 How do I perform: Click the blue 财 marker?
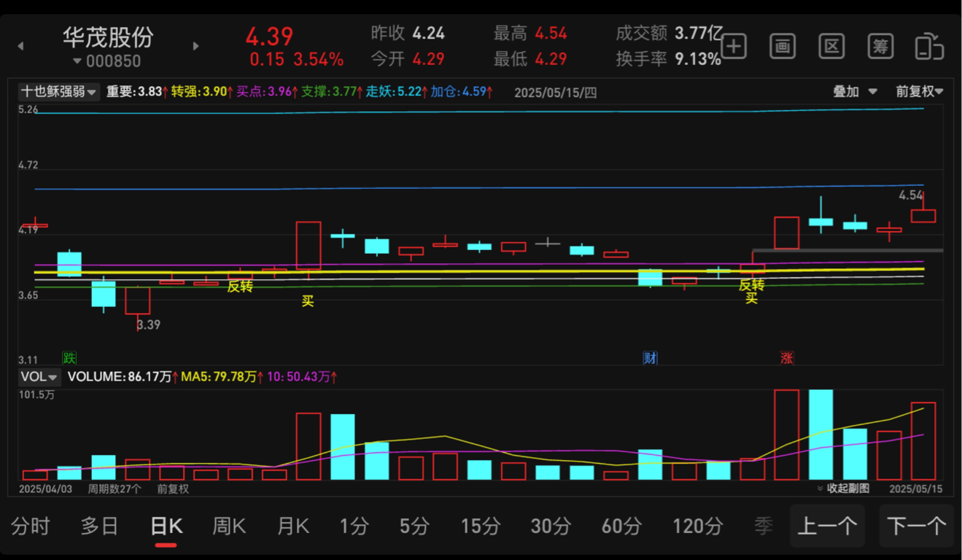[650, 358]
